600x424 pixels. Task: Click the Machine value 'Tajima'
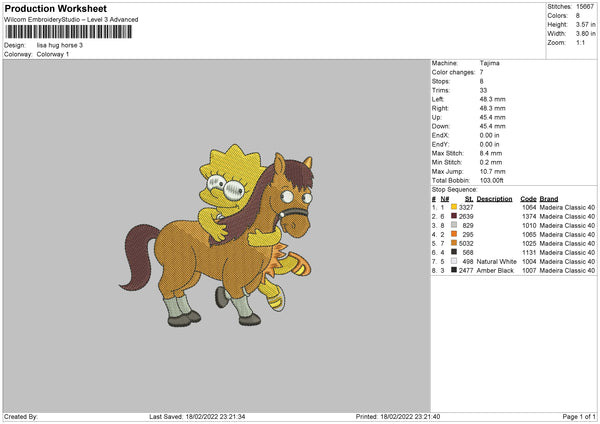pyautogui.click(x=489, y=63)
